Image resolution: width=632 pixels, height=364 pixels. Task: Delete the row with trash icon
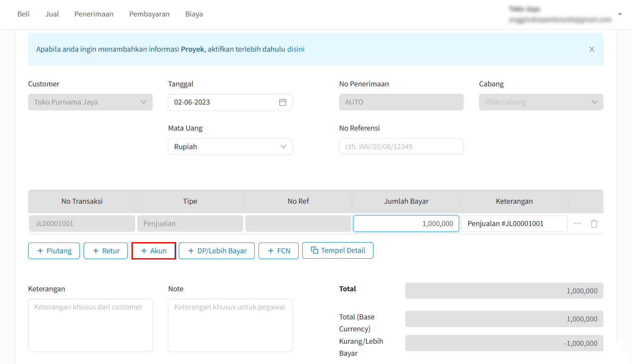(x=594, y=224)
